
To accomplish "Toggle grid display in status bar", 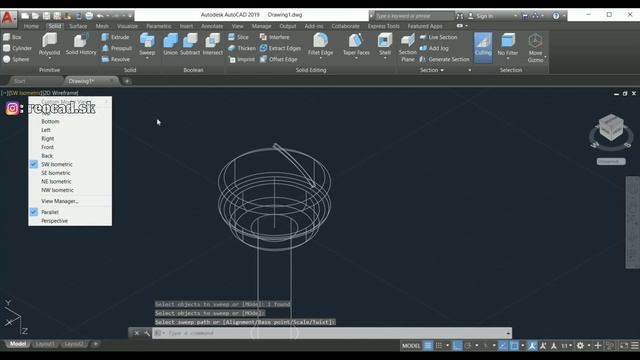I will [428, 346].
